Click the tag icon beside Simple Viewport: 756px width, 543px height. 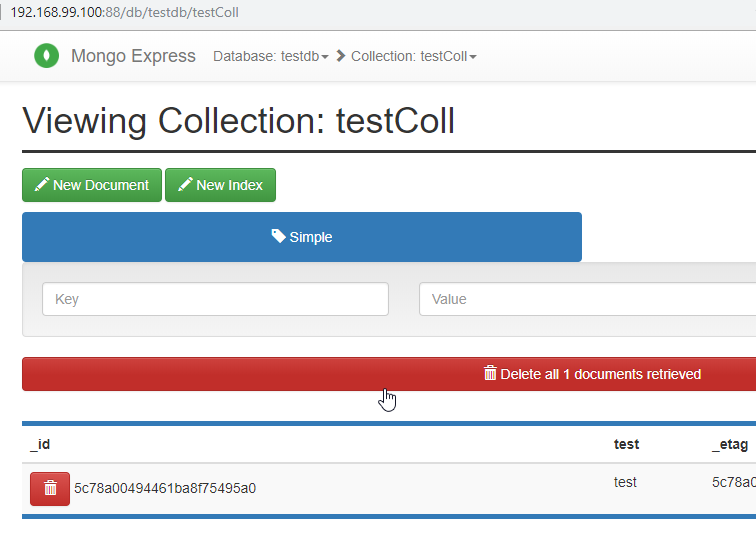[278, 236]
